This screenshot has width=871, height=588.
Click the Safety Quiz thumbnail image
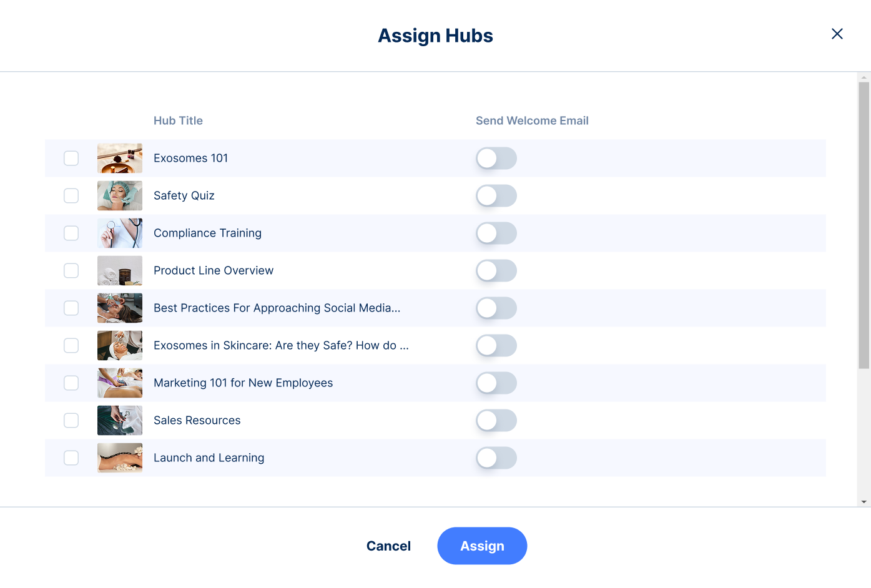coord(120,195)
